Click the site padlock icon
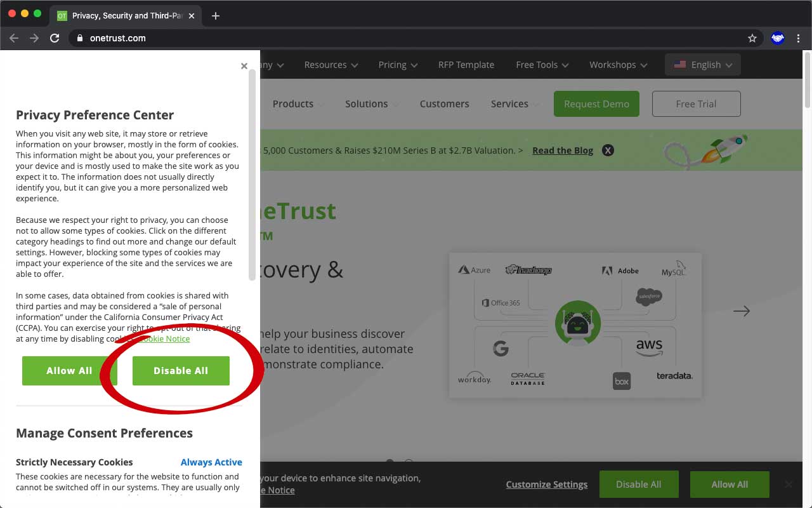The image size is (812, 508). click(x=80, y=38)
